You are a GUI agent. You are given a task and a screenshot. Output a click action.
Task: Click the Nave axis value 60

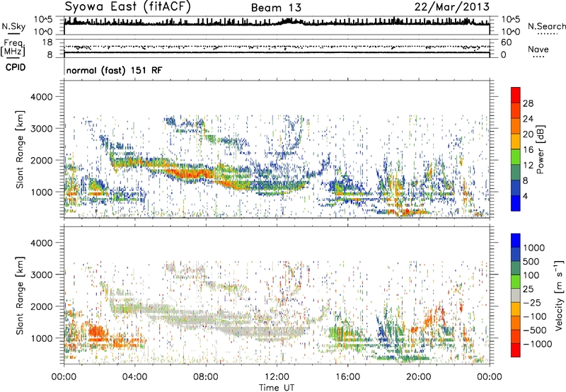click(x=507, y=42)
